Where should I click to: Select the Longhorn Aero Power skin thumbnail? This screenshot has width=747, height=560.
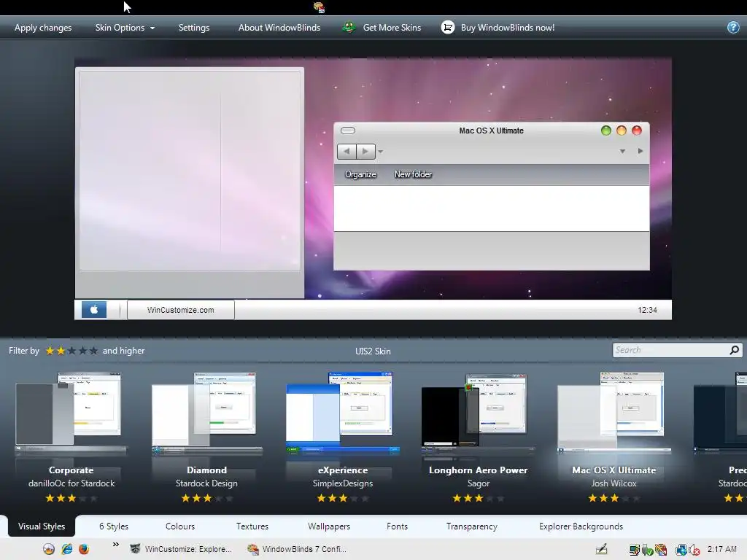479,413
